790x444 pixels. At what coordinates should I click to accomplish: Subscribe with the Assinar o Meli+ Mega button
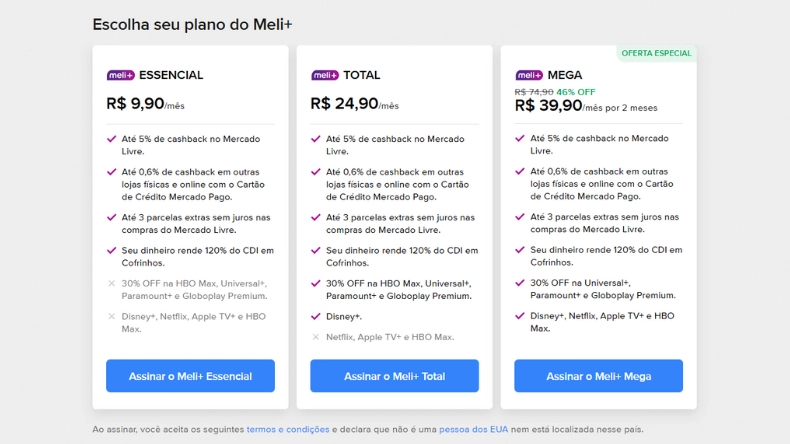(x=598, y=376)
